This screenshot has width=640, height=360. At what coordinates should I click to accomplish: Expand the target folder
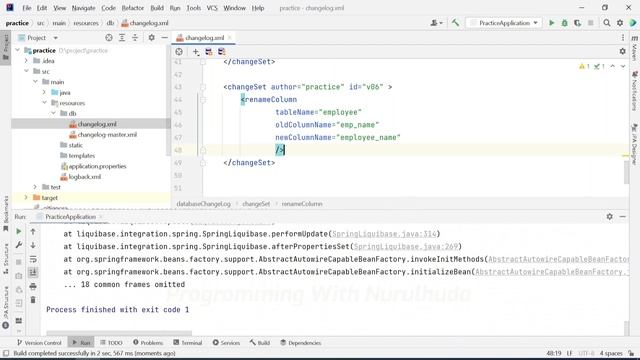click(27, 198)
